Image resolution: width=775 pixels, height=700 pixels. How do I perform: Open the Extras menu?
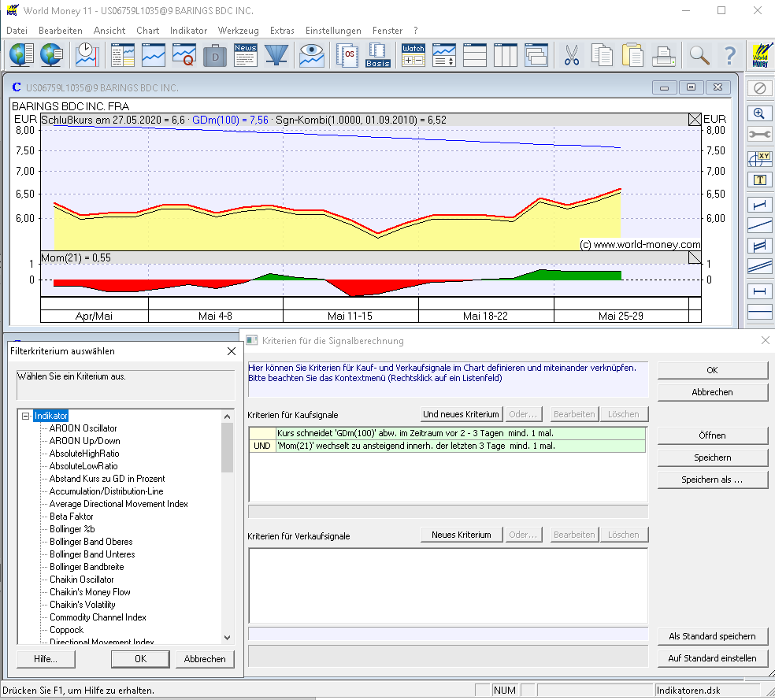tap(282, 31)
